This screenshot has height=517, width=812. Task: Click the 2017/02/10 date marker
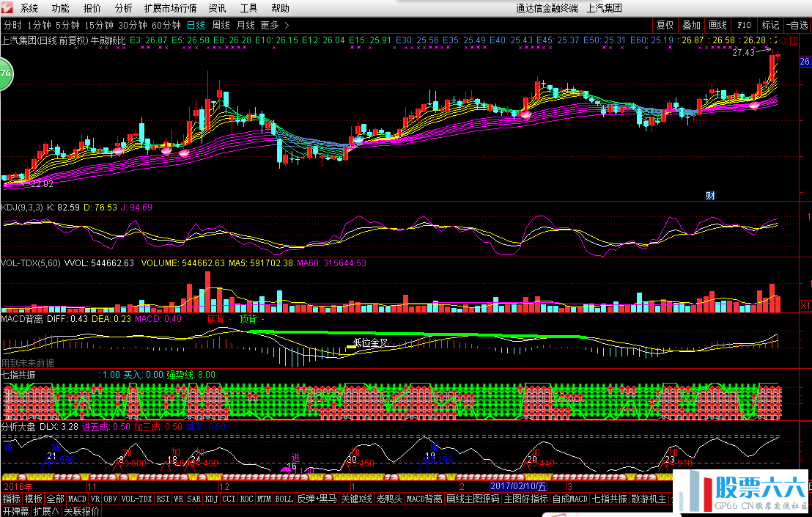(518, 486)
